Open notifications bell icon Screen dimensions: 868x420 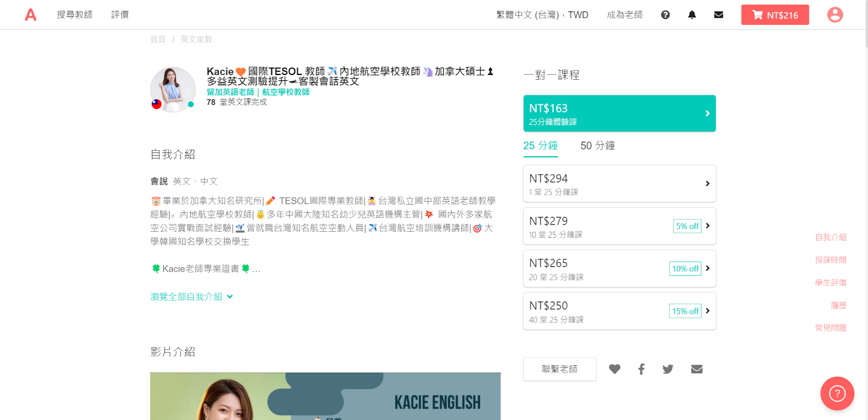tap(692, 15)
